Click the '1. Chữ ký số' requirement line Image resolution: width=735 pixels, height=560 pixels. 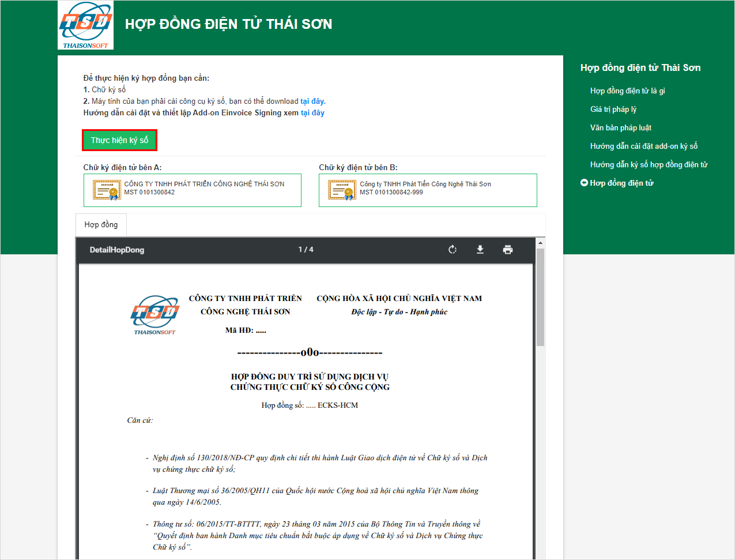(x=104, y=89)
